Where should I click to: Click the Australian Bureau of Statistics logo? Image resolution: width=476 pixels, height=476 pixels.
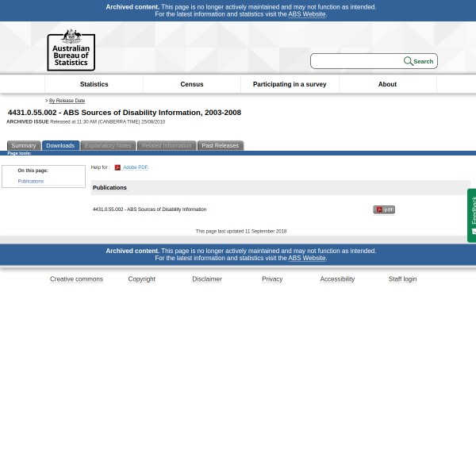71,49
